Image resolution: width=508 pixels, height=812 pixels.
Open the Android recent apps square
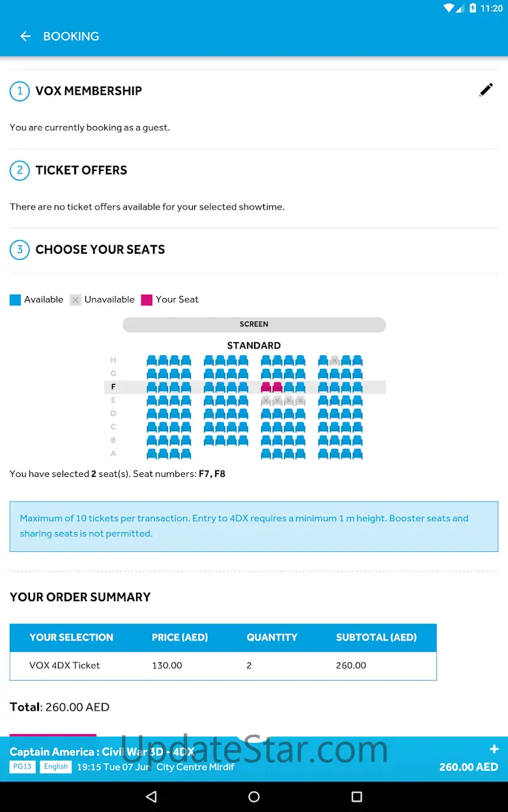click(356, 796)
